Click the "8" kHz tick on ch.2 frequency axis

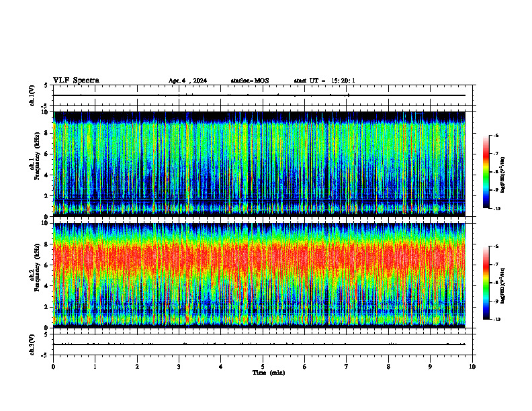47,244
